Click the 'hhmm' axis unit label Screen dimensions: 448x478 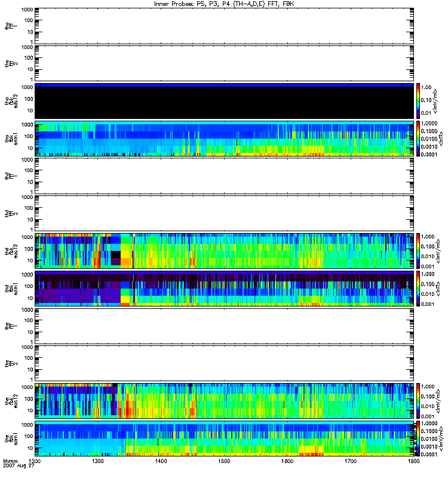pos(10,461)
